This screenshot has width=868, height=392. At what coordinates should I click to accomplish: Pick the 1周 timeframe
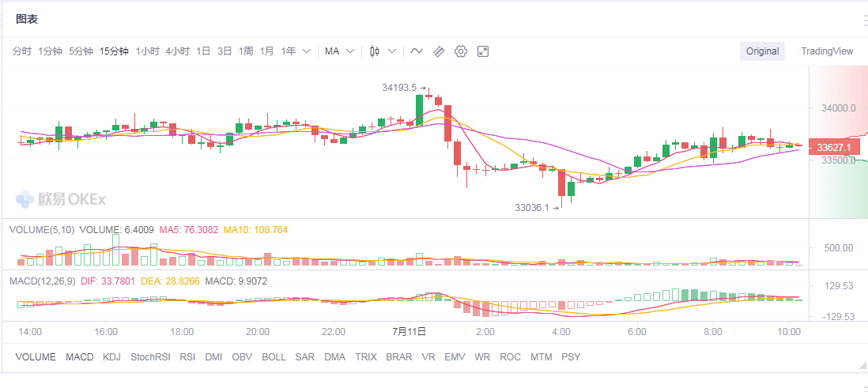246,51
